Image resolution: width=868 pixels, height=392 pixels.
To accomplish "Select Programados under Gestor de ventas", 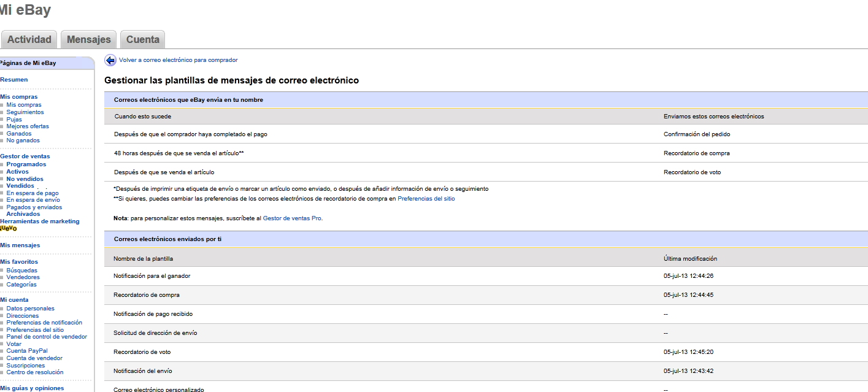I will point(26,164).
